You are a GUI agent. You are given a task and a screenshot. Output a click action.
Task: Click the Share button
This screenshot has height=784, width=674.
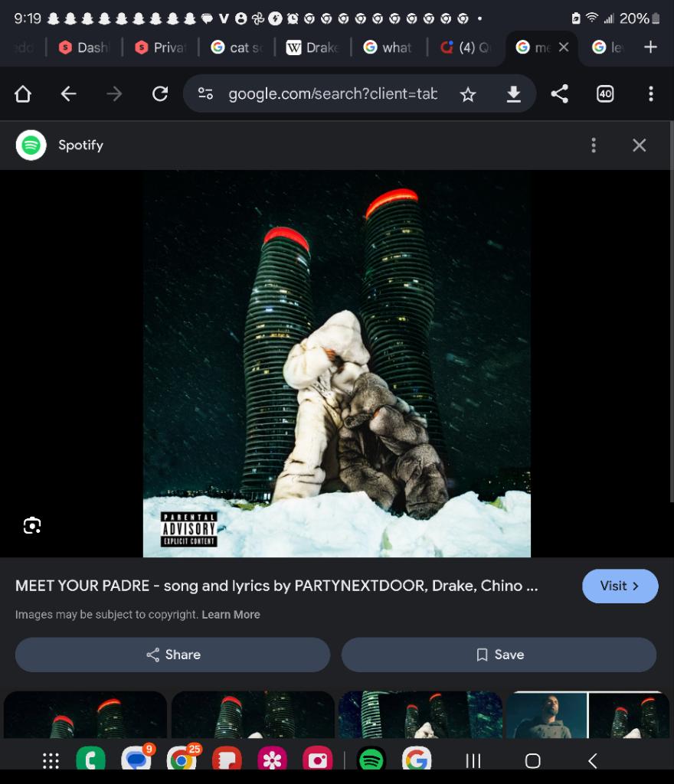172,655
